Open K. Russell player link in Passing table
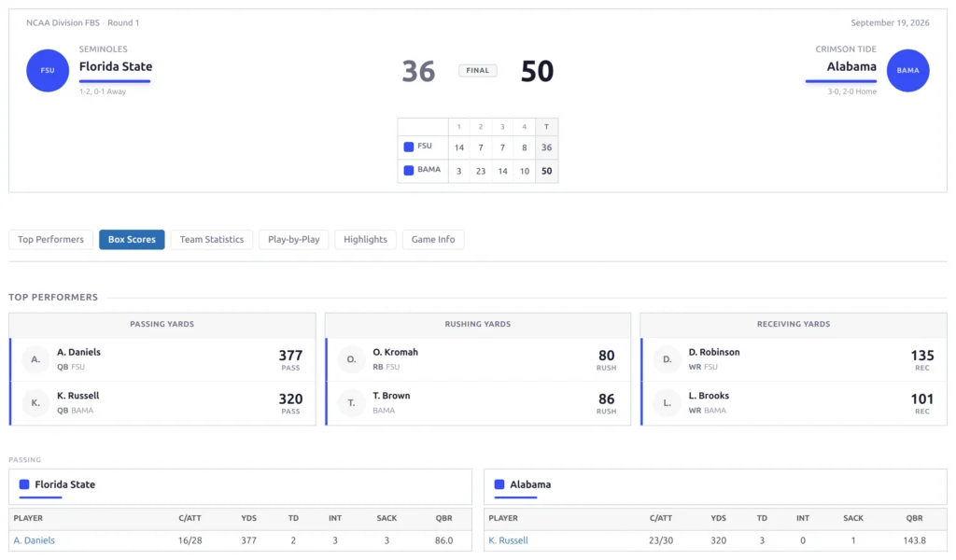The image size is (956, 560). [x=509, y=540]
